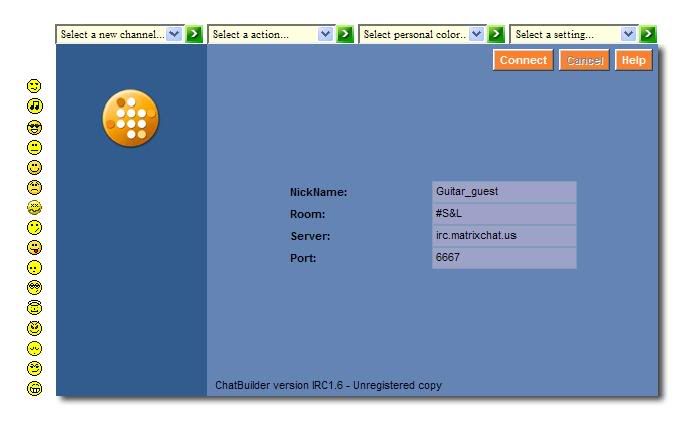Screen dimensions: 685x425
Task: Click the orange ChatBuilder logo
Action: click(x=131, y=118)
